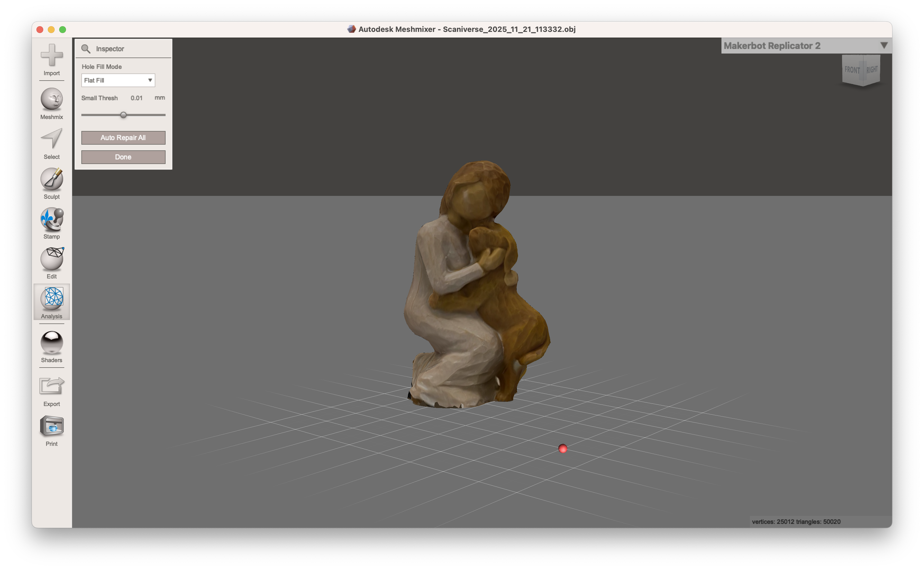Run Auto Repair All

(x=123, y=138)
